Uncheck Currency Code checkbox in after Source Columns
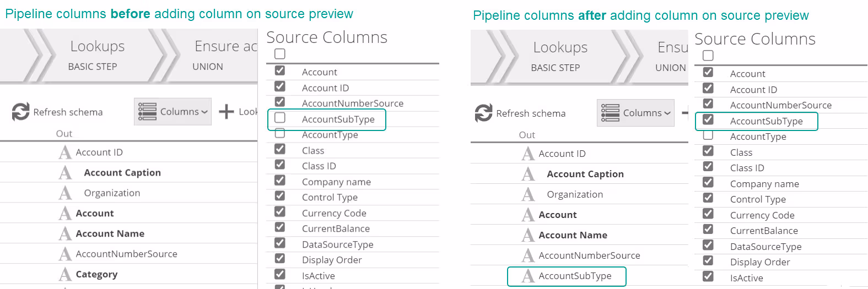Viewport: 868px width, 289px height. (708, 214)
